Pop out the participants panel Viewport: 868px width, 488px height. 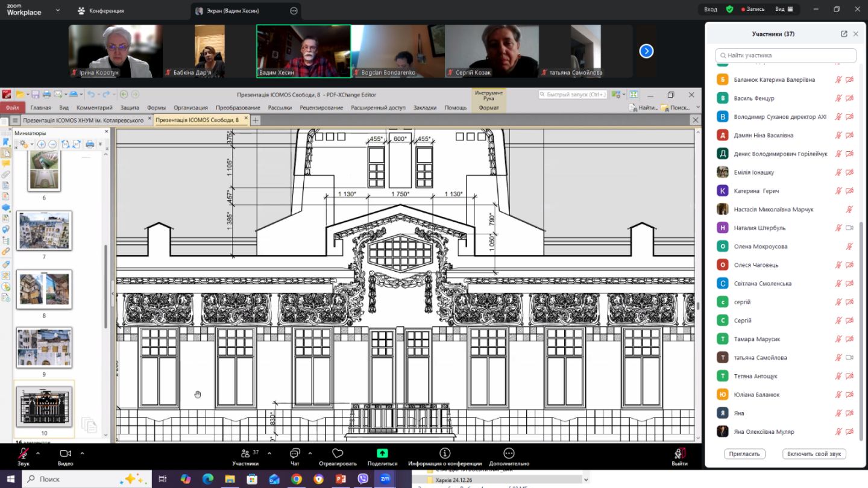844,34
